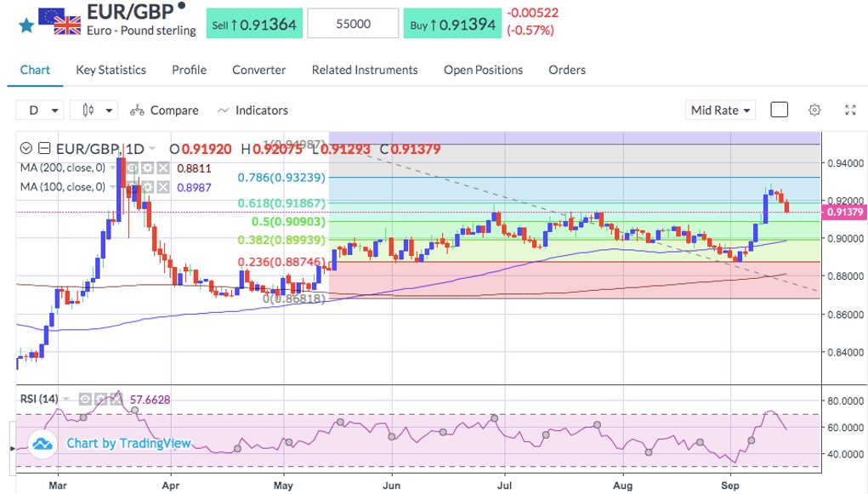
Task: Click the Euro - Pound sterling subtitle
Action: click(141, 31)
